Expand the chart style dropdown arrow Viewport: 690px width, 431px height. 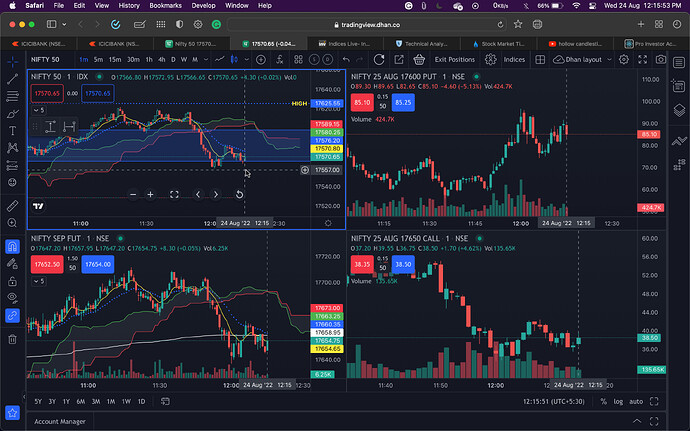coord(246,59)
